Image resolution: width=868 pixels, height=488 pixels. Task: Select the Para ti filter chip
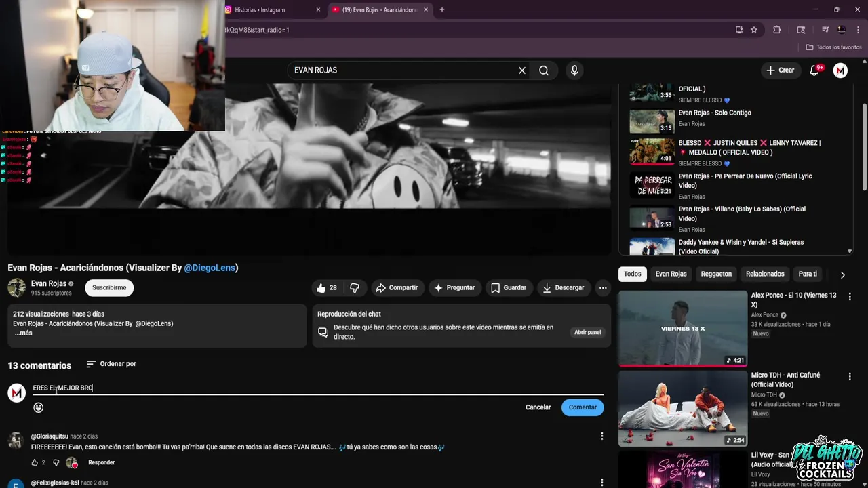[808, 274]
